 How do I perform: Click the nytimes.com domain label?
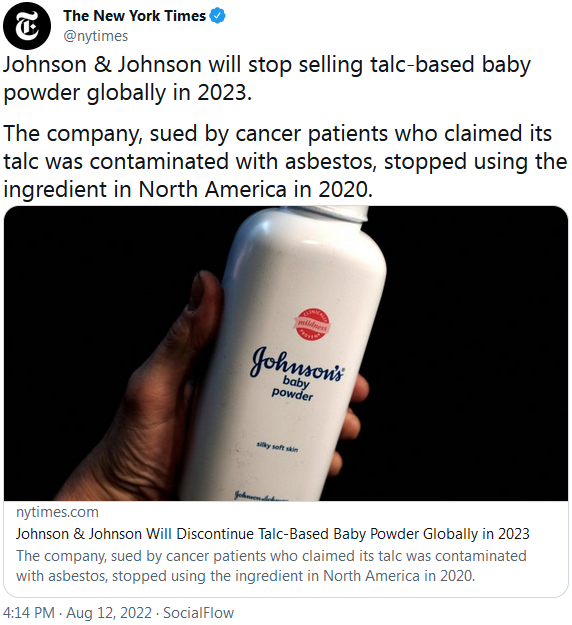point(57,512)
